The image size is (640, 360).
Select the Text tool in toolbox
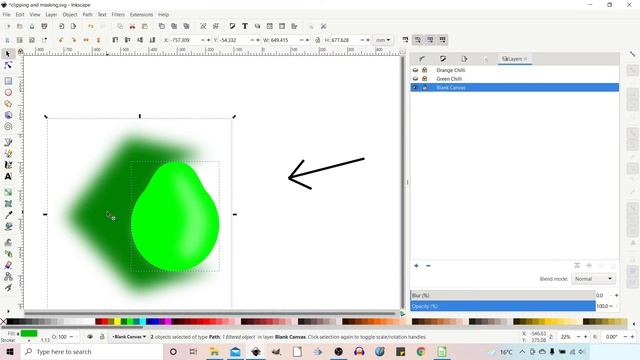tap(8, 176)
